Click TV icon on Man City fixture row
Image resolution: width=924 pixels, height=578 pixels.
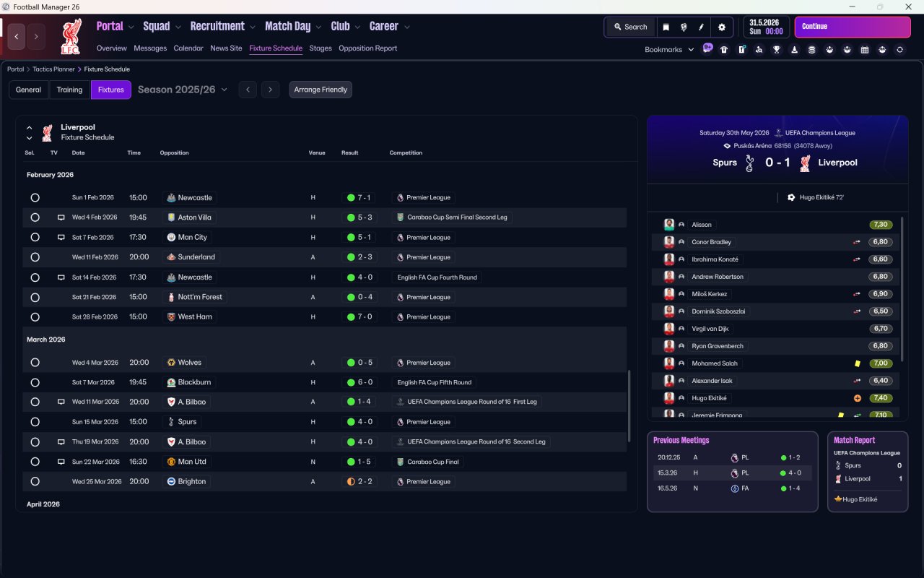tap(61, 237)
